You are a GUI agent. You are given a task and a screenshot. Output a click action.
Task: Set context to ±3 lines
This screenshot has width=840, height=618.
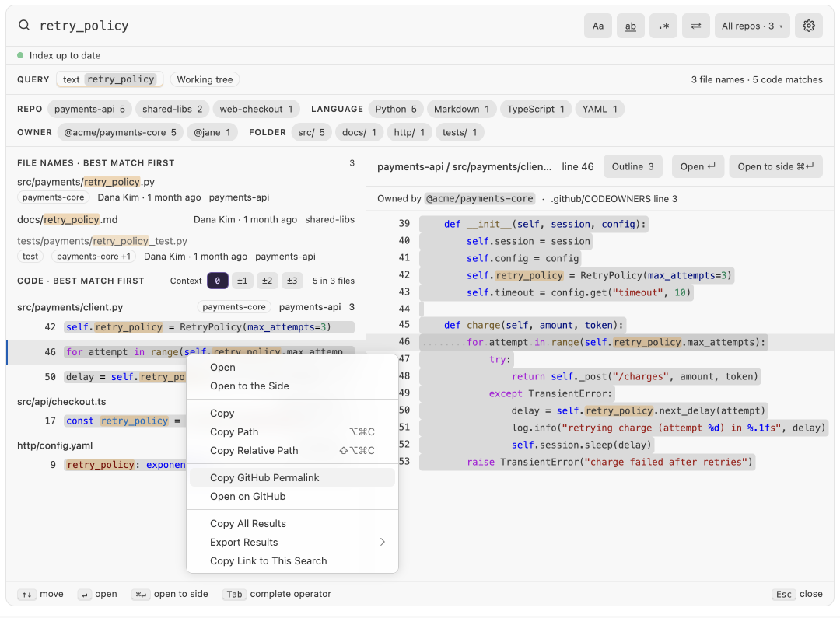(x=292, y=281)
